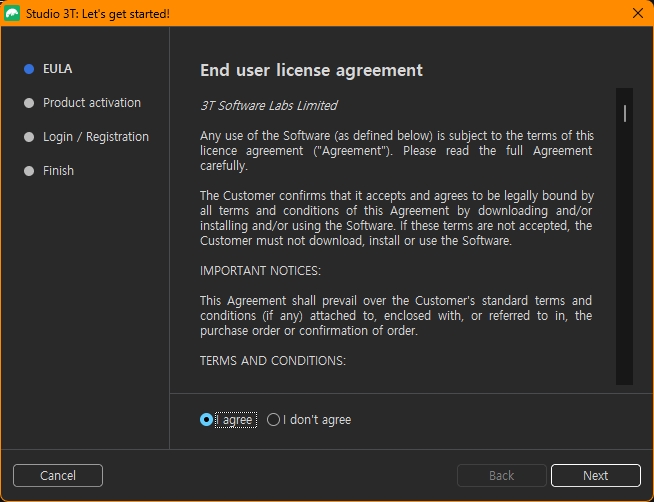Go to Product activation step
The height and width of the screenshot is (502, 654).
pyautogui.click(x=92, y=103)
